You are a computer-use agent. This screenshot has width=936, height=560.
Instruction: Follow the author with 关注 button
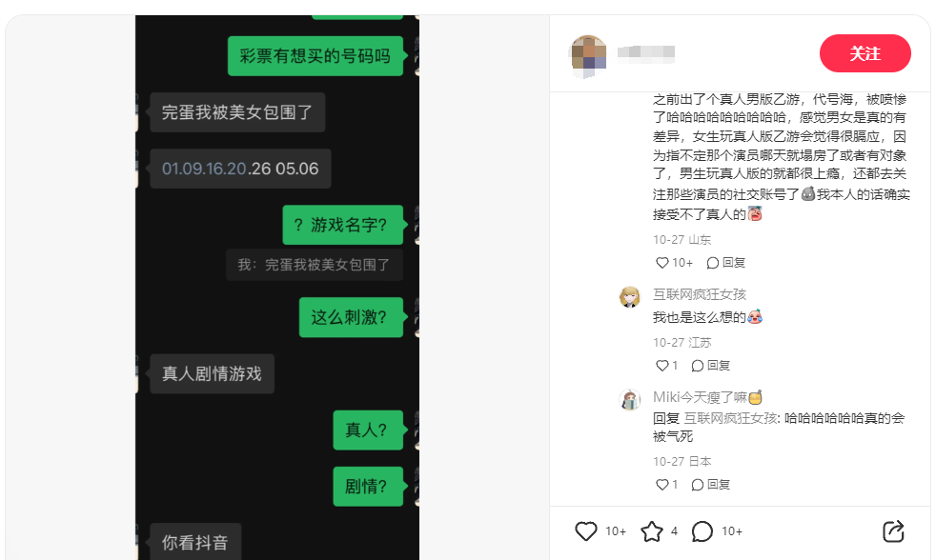(x=865, y=53)
